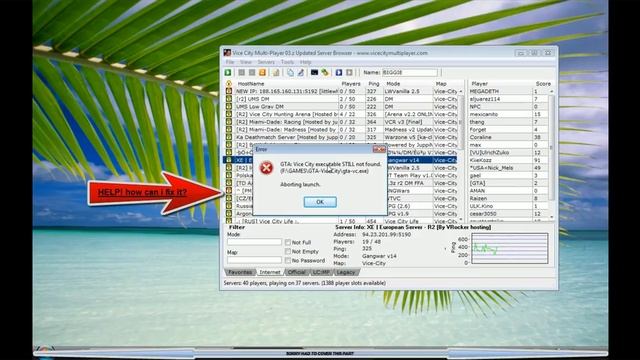Screen dimensions: 640x360
Task: Switch to the LC:MP tab
Action: click(322, 272)
